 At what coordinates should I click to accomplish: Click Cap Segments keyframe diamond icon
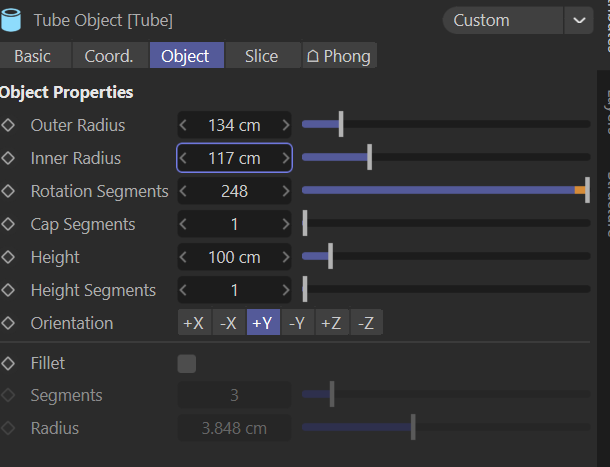[x=9, y=224]
